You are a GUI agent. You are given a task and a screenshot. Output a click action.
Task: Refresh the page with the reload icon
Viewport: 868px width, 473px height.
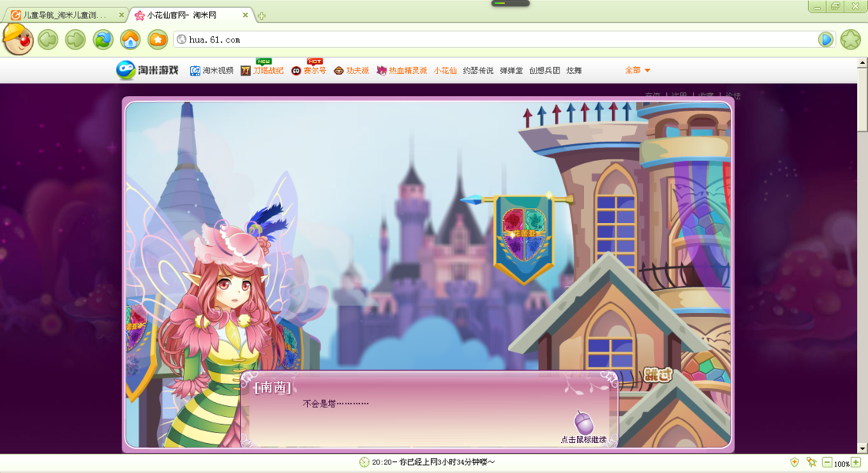tap(103, 39)
